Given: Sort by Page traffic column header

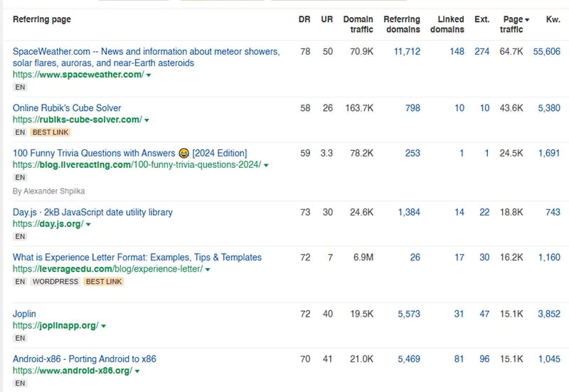Looking at the screenshot, I should (514, 24).
